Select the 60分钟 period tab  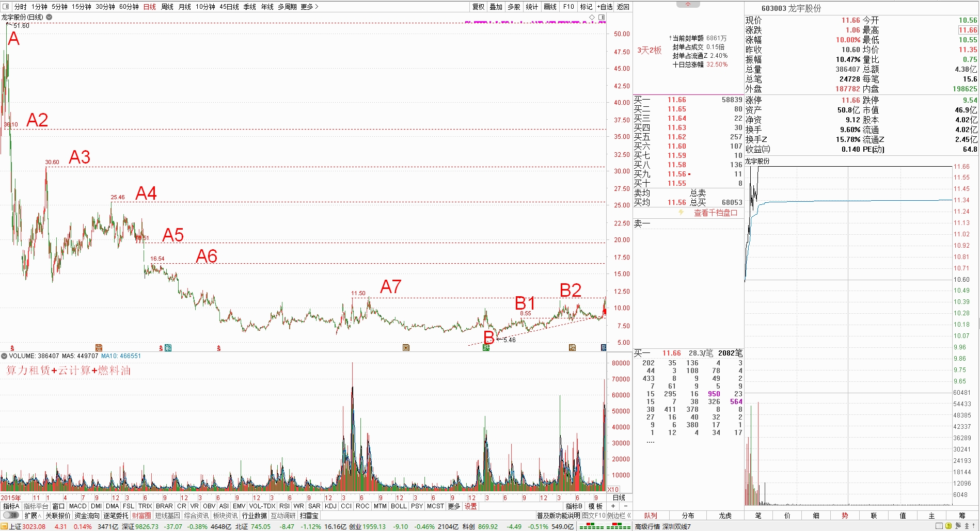(x=129, y=7)
